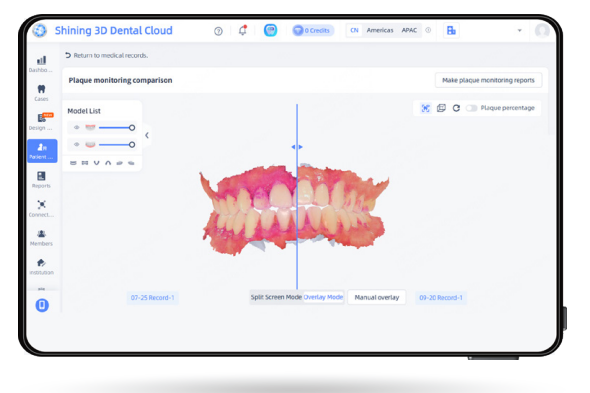Collapse the Model List panel arrow
590x393 pixels.
pos(147,135)
